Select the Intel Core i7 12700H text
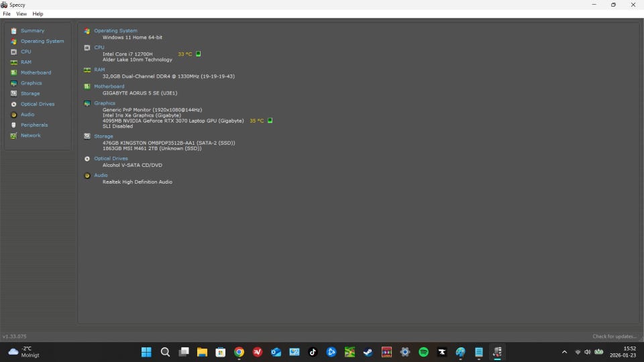This screenshot has width=644, height=362. click(127, 54)
